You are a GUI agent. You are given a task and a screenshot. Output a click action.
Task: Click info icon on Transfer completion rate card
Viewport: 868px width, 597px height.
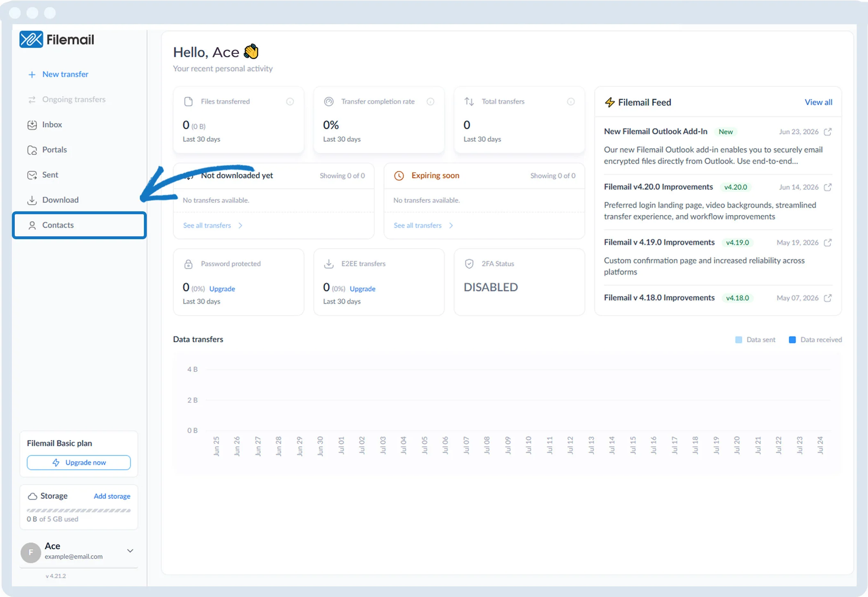coord(431,101)
